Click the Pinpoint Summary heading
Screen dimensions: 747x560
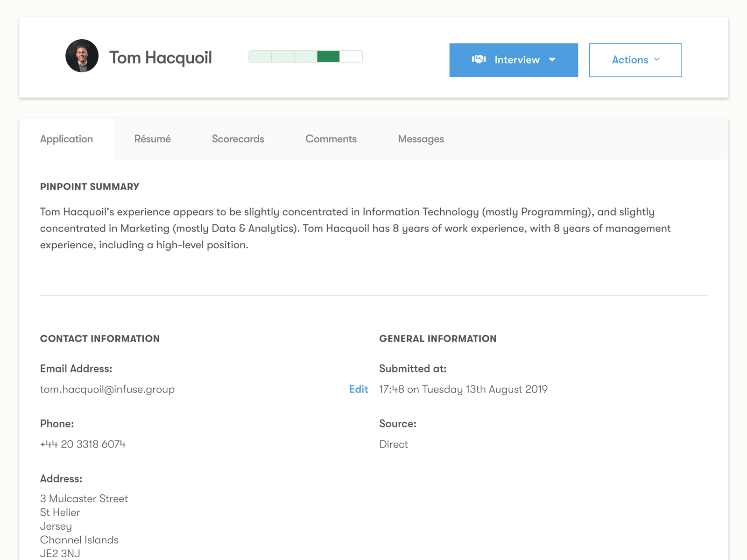(x=90, y=187)
